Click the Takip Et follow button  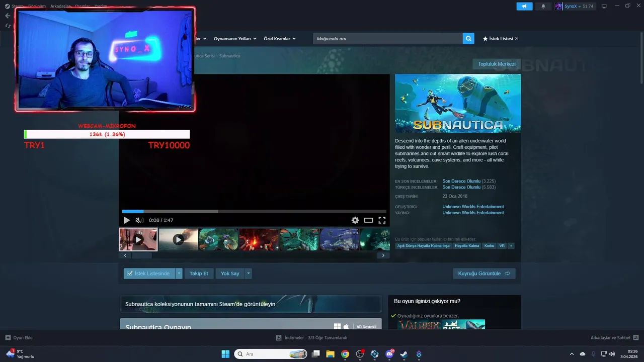199,274
